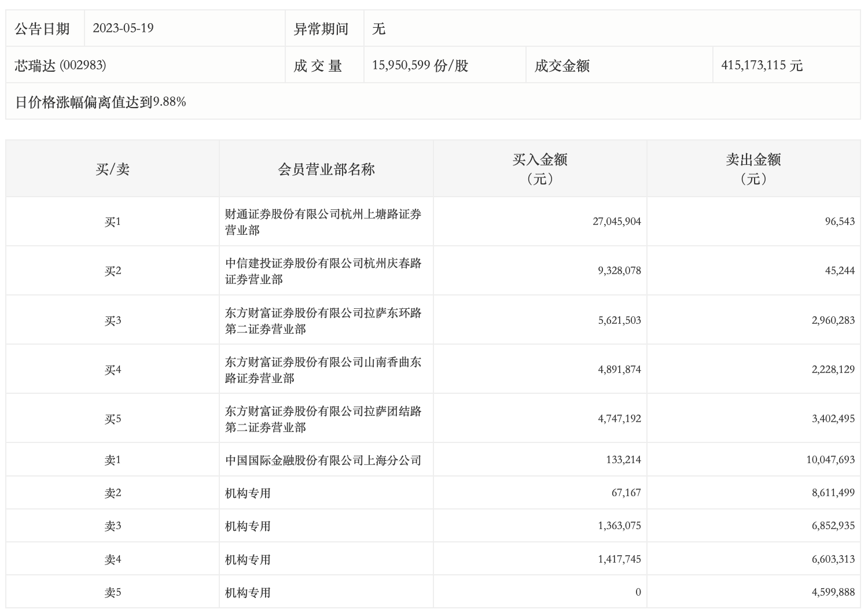Click the 公告日期 2023-05-19 date cell
868x613 pixels.
click(x=123, y=28)
